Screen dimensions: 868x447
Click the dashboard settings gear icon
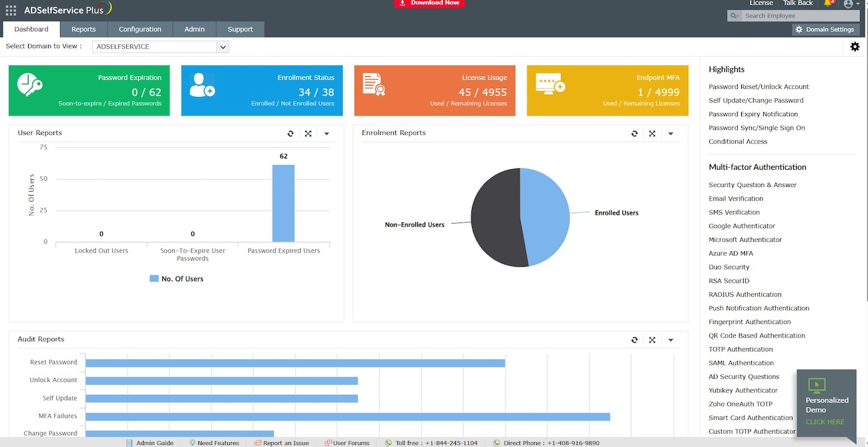[x=855, y=47]
